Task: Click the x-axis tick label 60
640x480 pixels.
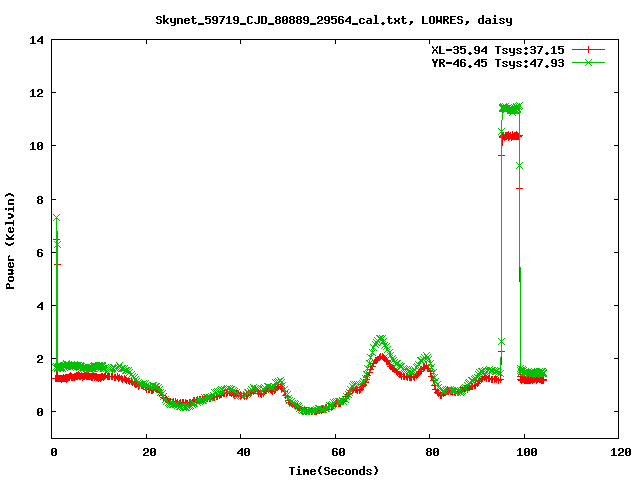Action: coord(338,452)
